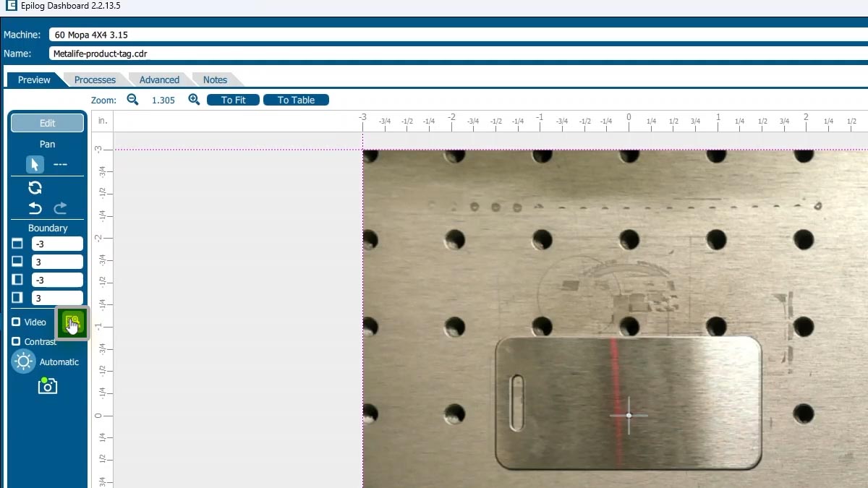Capture a new image with the camera icon
Screen dimensions: 868x488
(47, 386)
